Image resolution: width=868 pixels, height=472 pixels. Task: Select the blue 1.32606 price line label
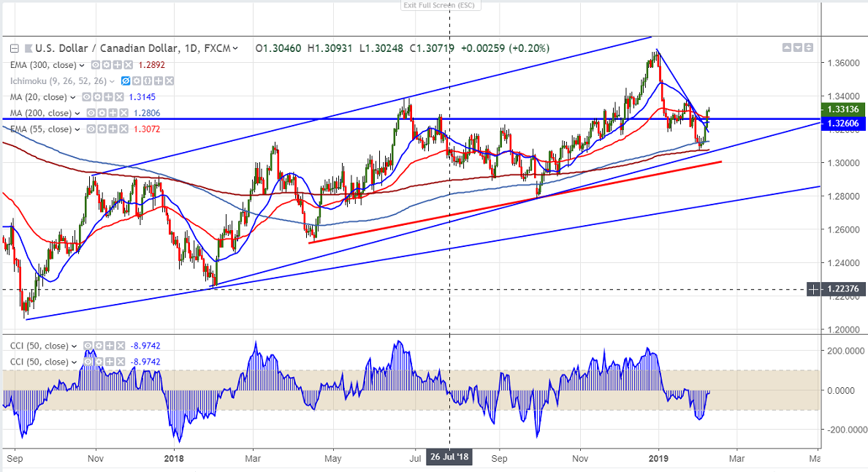click(842, 123)
